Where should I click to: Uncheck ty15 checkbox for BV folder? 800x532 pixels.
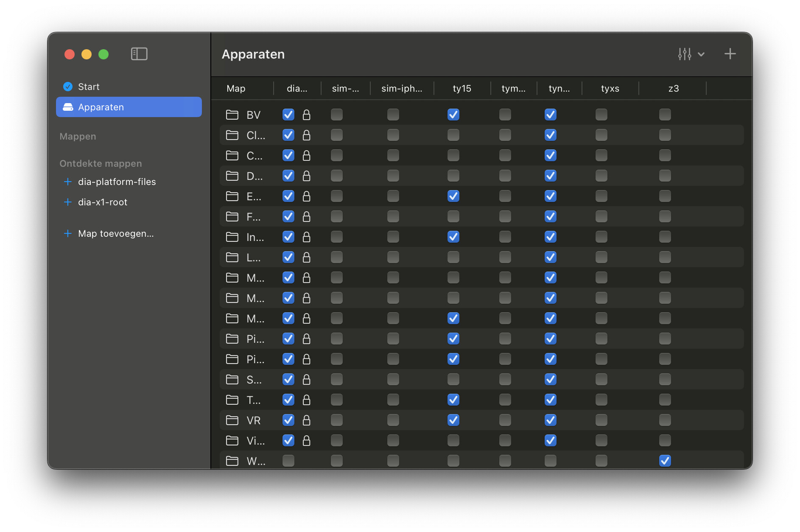coord(453,115)
